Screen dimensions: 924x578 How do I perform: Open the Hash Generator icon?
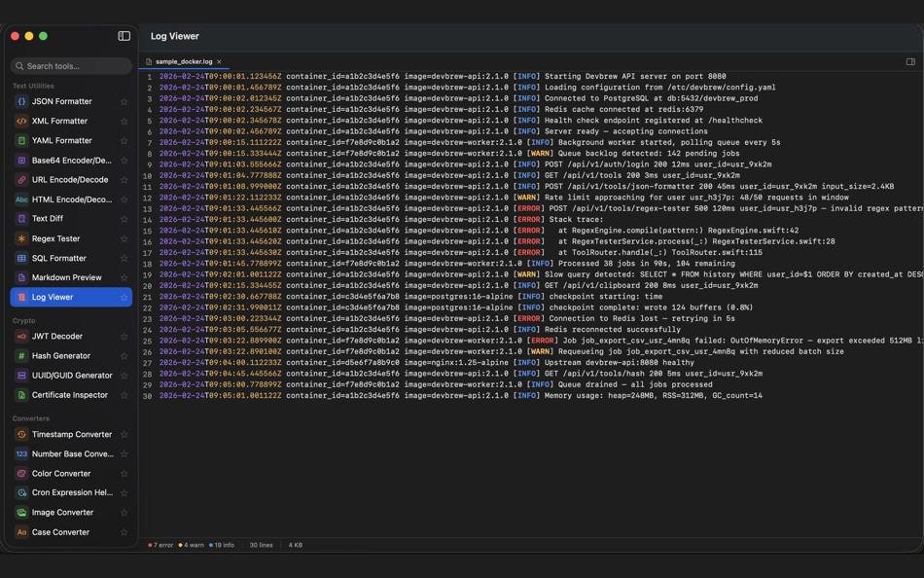21,356
